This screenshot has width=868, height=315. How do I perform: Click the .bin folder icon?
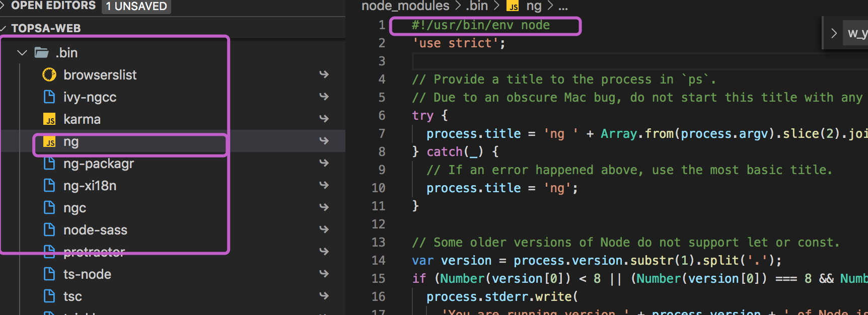[41, 52]
